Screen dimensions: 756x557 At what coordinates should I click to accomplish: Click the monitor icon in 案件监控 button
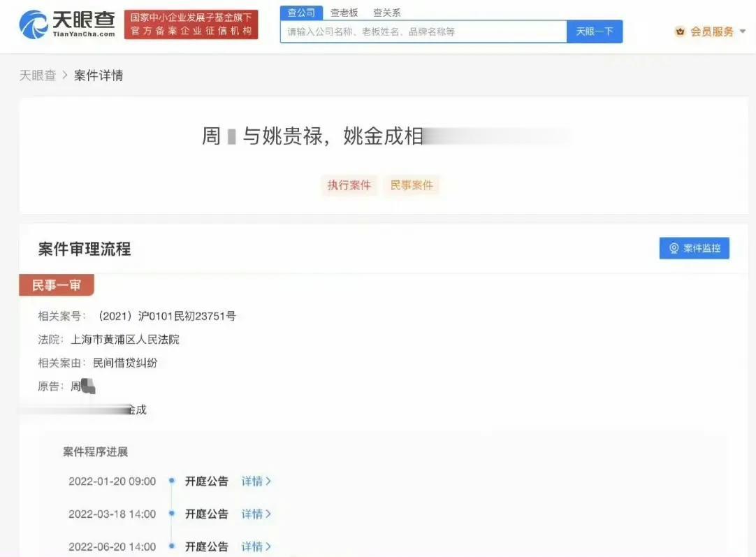pyautogui.click(x=674, y=248)
